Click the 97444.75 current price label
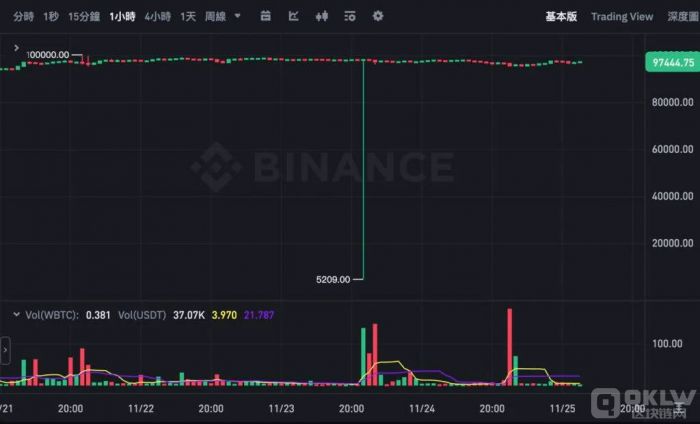The image size is (700, 424). tap(670, 62)
